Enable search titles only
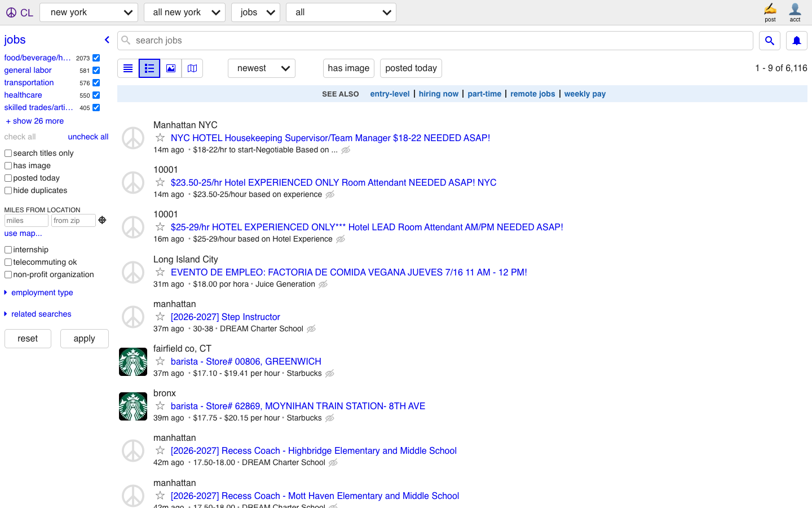 8,153
